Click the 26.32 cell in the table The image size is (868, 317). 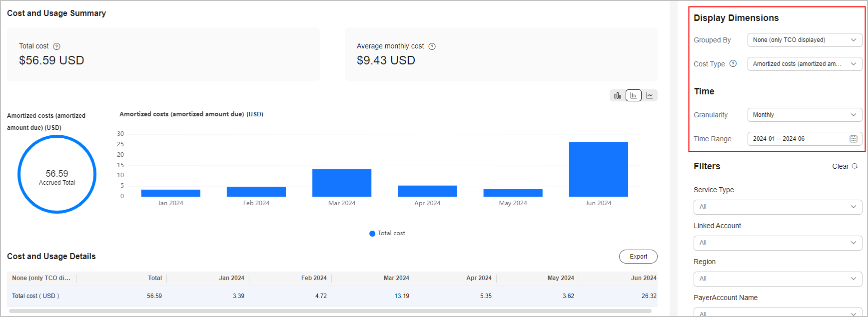point(649,296)
